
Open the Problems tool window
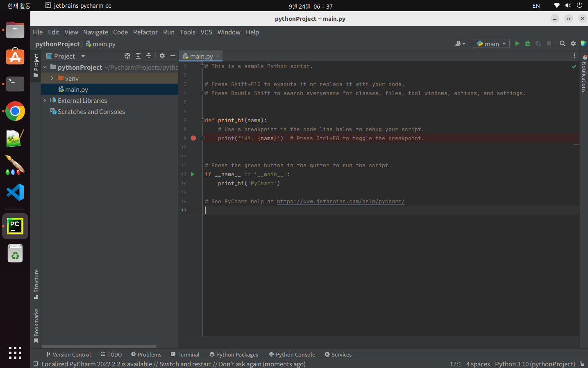(146, 354)
